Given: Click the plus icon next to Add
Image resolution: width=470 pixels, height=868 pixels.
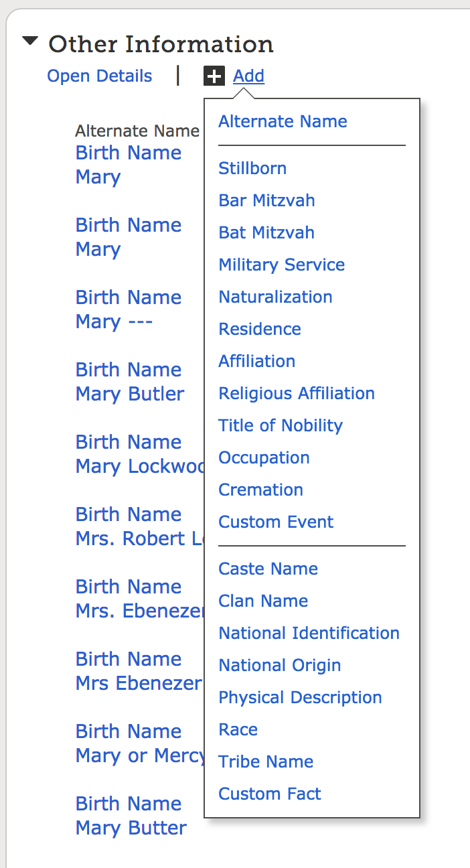Looking at the screenshot, I should (213, 76).
